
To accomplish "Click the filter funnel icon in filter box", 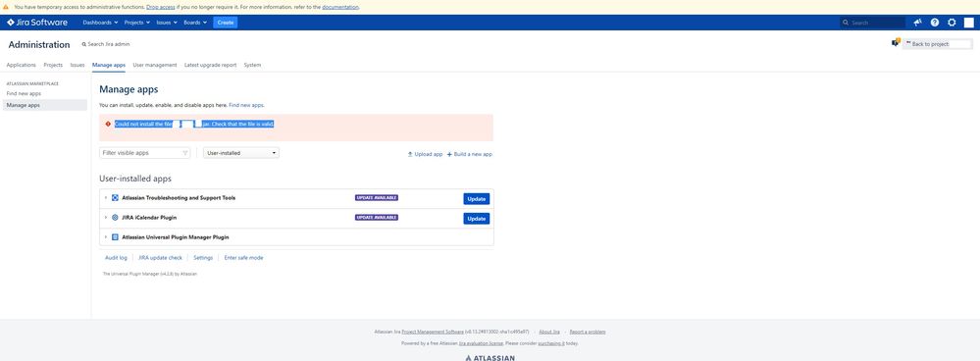I will [185, 153].
